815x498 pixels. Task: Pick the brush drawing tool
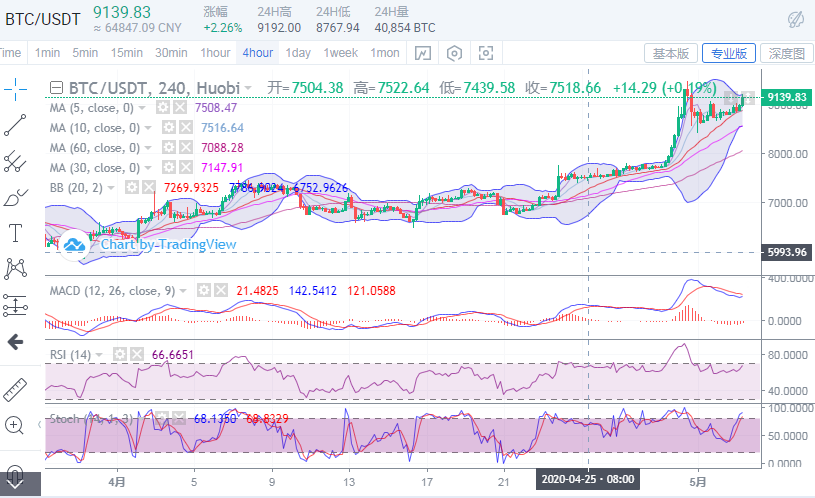15,197
